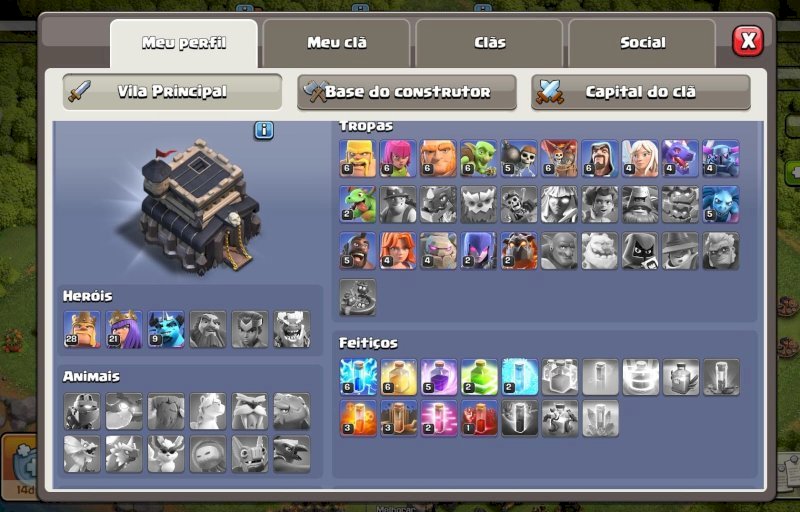Choose the green Jump Spell icon
This screenshot has width=800, height=512.
[479, 377]
